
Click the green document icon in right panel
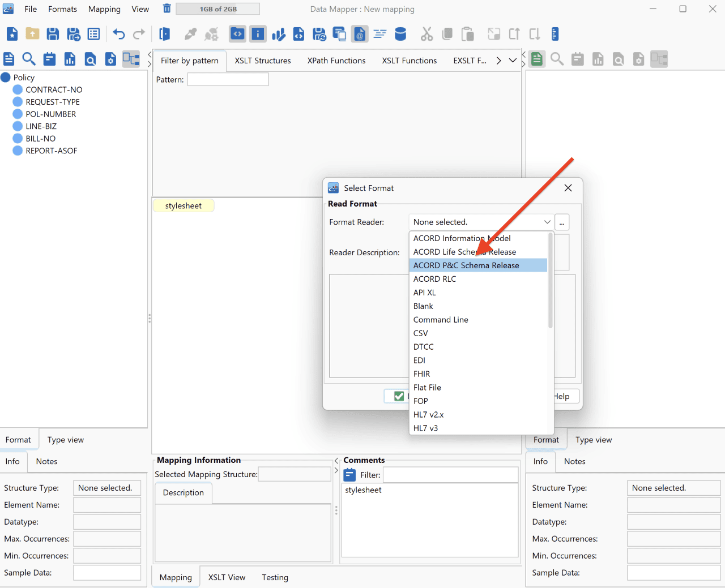(x=537, y=59)
